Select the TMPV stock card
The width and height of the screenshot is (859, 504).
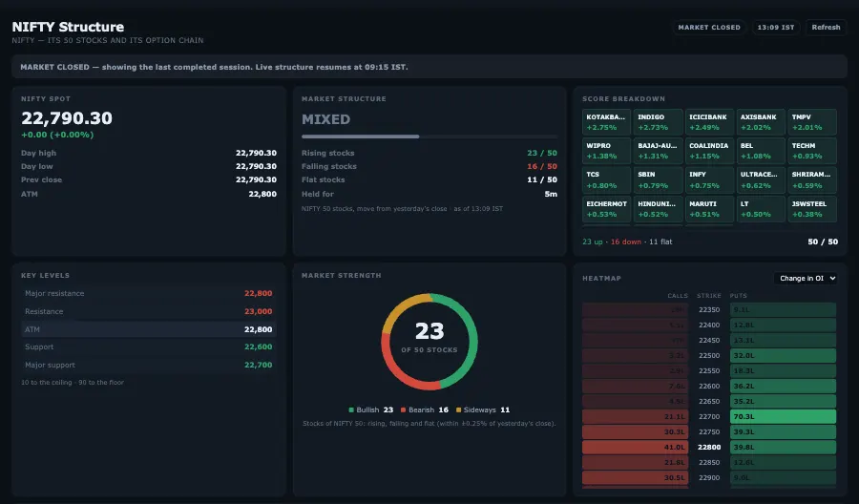812,122
